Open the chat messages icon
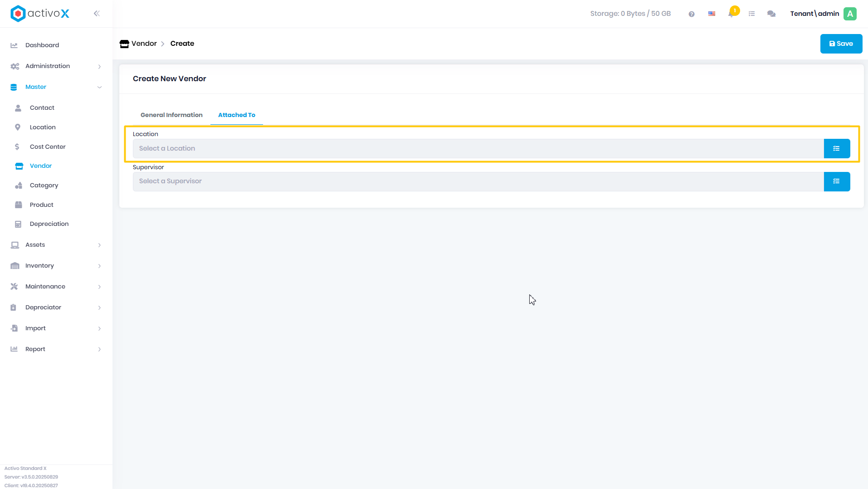 coord(771,14)
